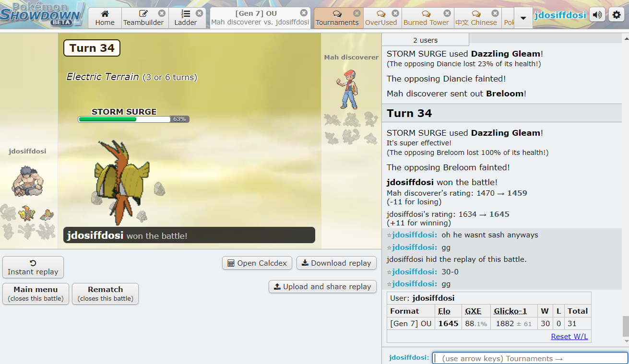Close the Tournaments room tab
Screen dimensions: 629x364
pos(356,13)
